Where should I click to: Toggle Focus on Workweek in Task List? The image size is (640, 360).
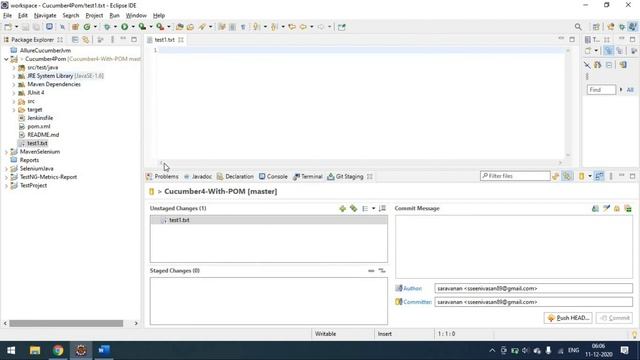pyautogui.click(x=634, y=51)
